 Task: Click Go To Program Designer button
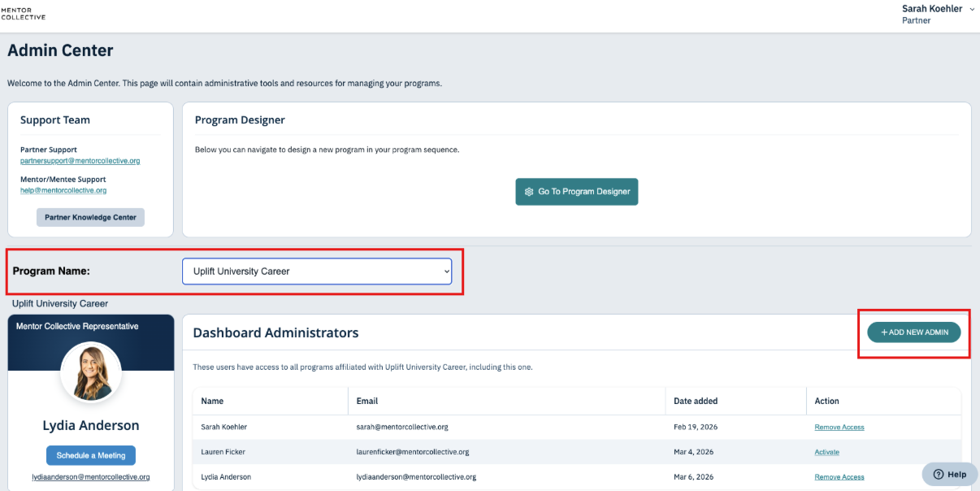pyautogui.click(x=577, y=192)
